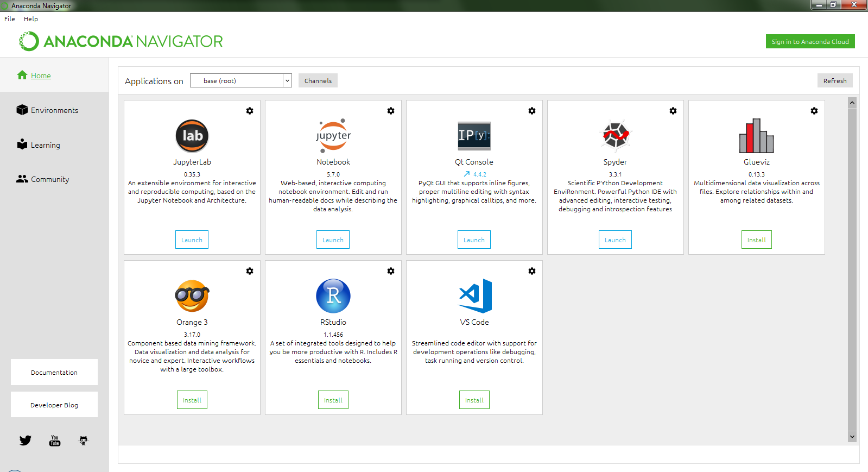Viewport: 868px width, 472px height.
Task: Open Anaconda YouTube channel icon
Action: (x=55, y=440)
